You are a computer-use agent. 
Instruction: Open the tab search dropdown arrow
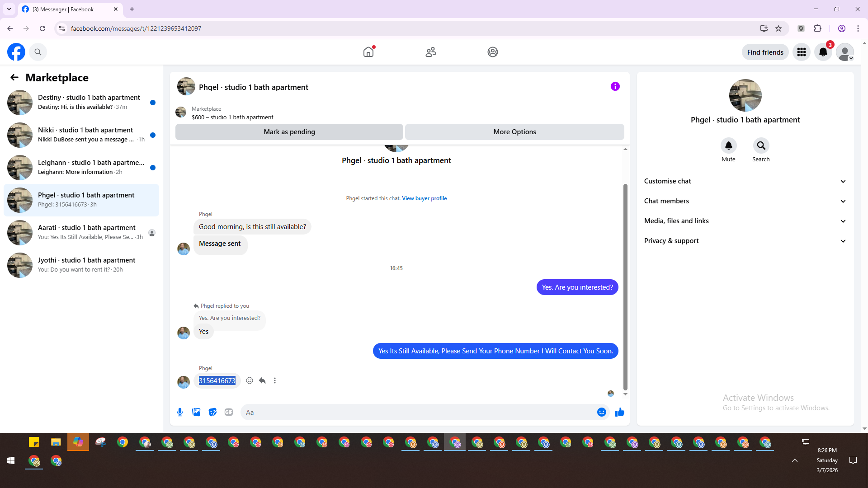(x=9, y=9)
